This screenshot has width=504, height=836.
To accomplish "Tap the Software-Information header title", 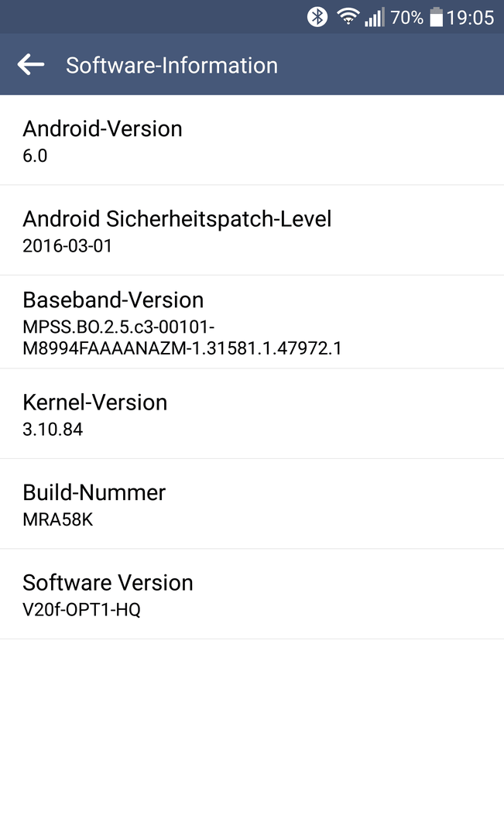I will point(172,66).
